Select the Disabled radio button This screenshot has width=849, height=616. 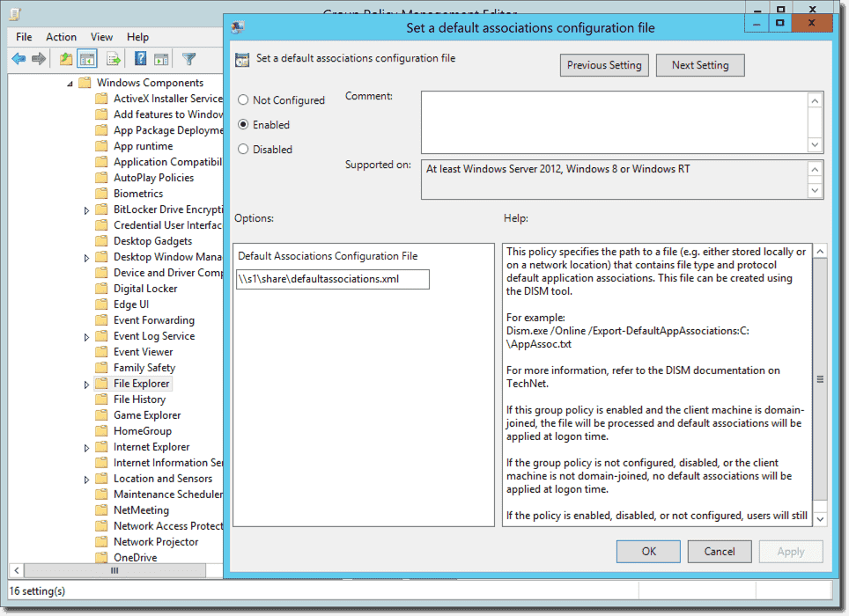coord(241,149)
